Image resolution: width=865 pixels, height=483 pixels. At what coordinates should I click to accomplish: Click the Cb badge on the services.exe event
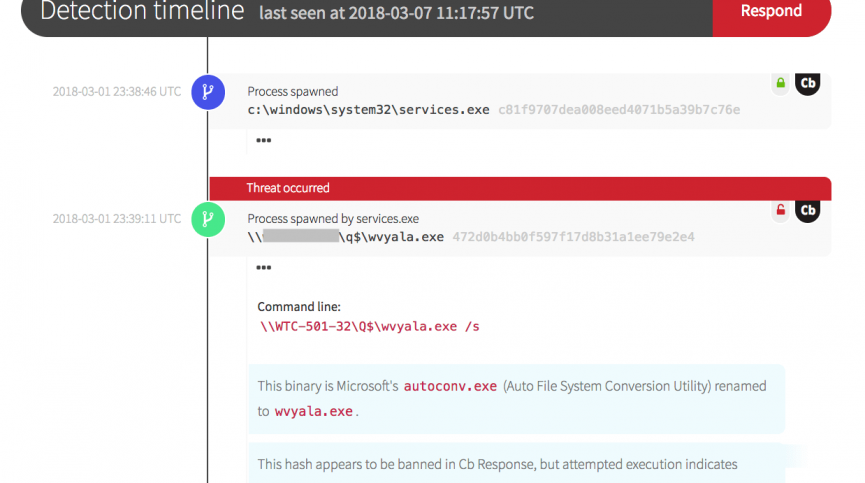(x=807, y=83)
